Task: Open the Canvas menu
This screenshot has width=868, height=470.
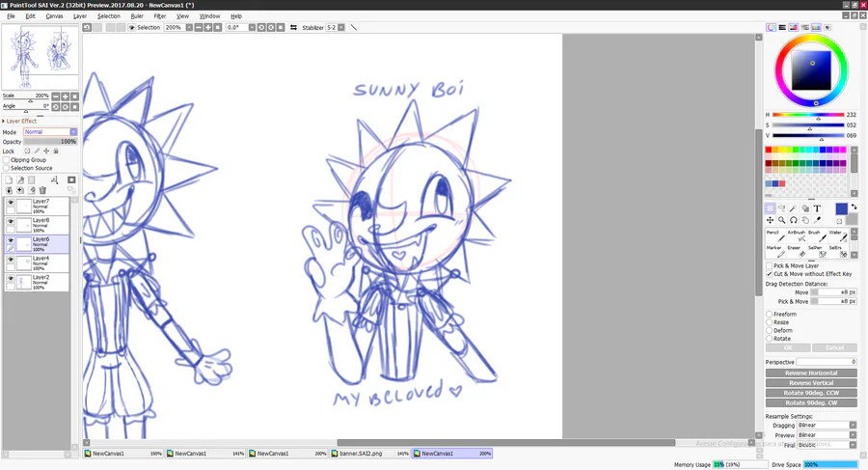Action: click(x=54, y=16)
